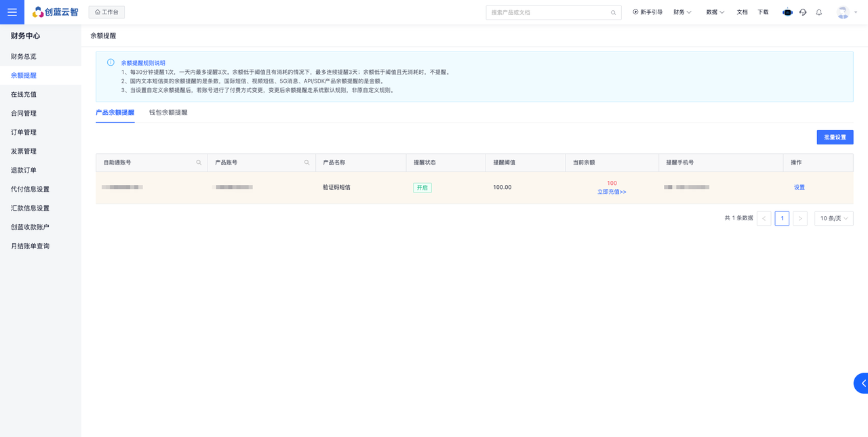Viewport: 868px width, 437px height.
Task: Click the 立即充值>> link
Action: (x=612, y=192)
